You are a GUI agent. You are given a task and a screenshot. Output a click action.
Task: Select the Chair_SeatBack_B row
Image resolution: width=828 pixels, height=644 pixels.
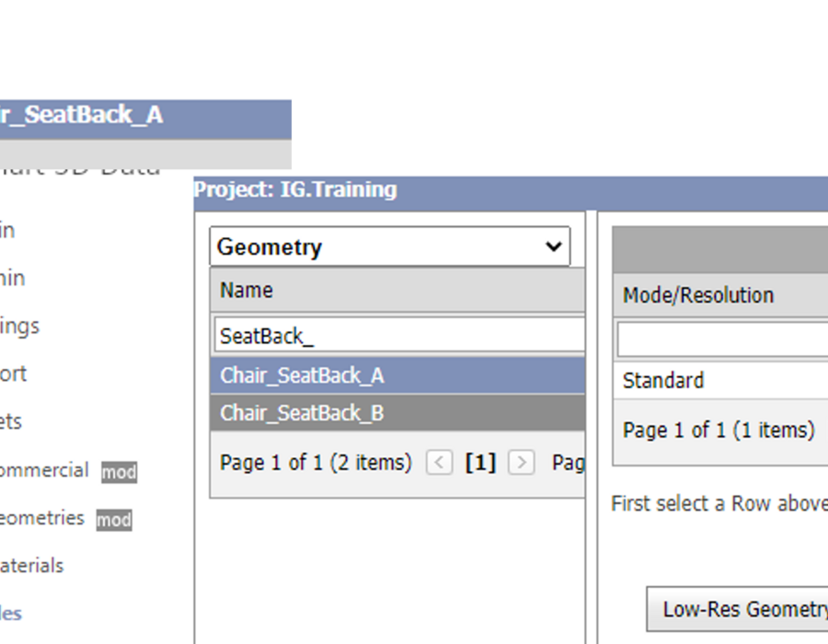(397, 413)
